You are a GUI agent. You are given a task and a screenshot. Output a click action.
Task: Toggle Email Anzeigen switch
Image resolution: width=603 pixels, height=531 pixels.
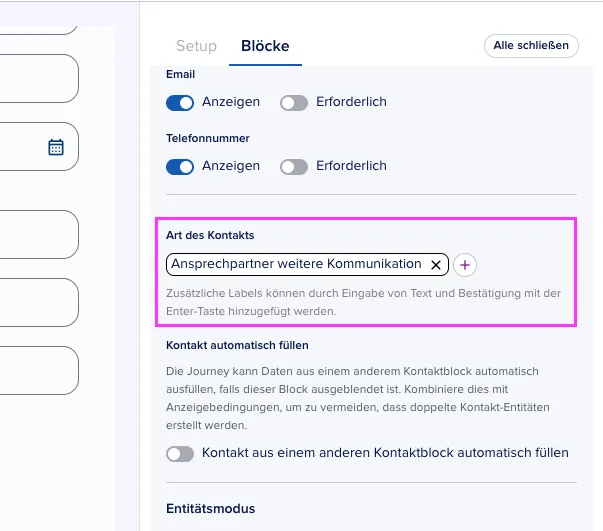click(180, 103)
